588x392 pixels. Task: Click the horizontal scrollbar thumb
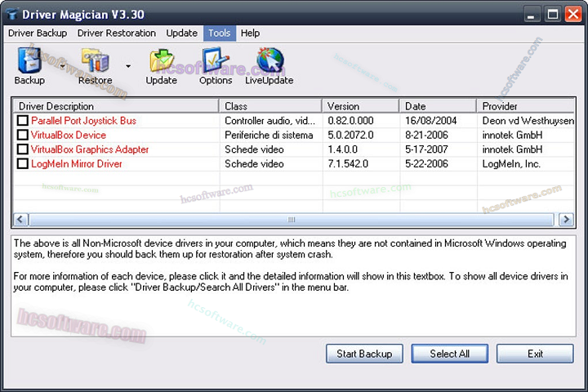coord(292,220)
